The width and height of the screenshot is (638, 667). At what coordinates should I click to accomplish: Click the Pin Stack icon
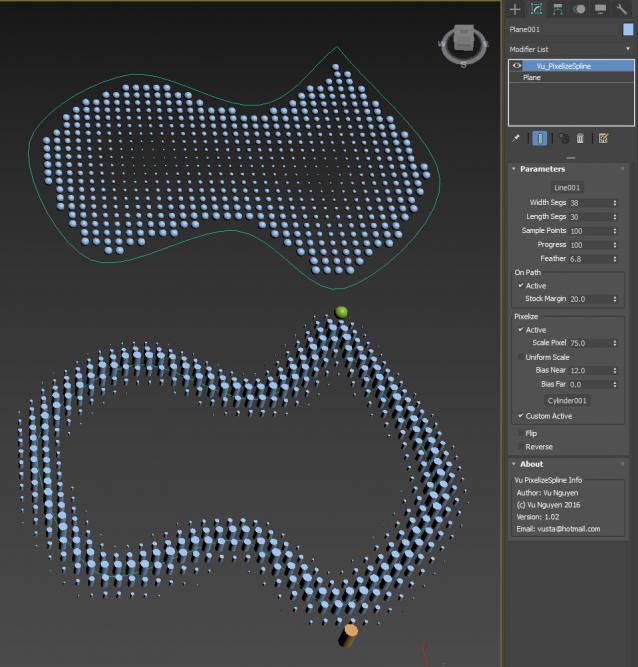point(516,138)
